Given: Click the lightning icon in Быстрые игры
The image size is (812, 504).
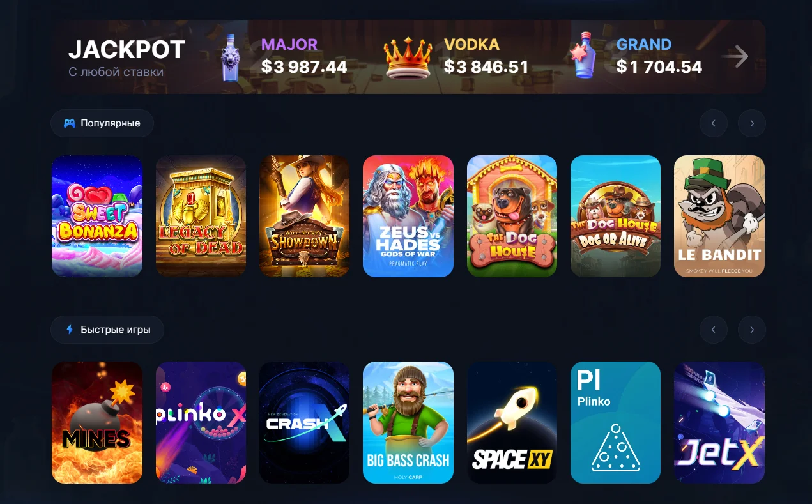Looking at the screenshot, I should [70, 330].
